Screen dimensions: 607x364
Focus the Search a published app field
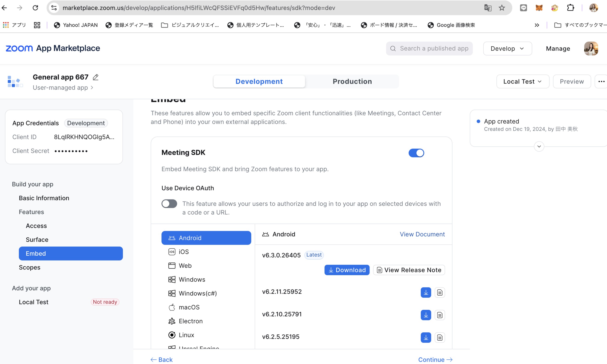(x=429, y=48)
